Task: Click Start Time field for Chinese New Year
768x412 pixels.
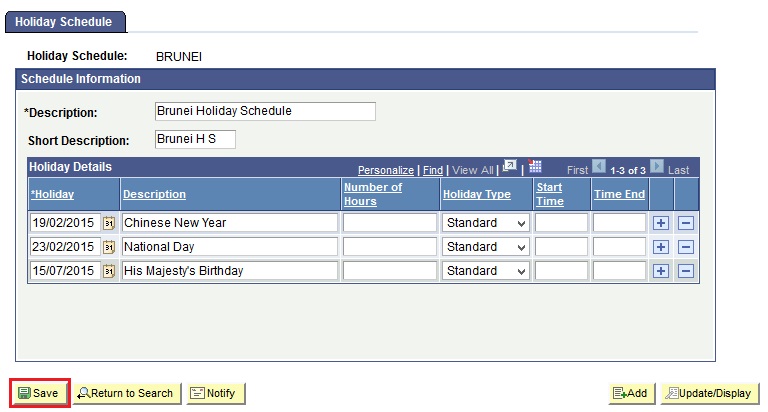Action: (561, 223)
